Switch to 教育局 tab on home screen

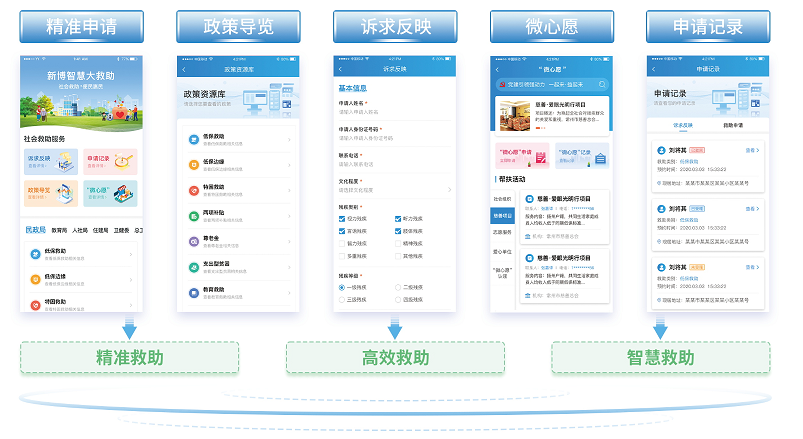click(x=59, y=231)
